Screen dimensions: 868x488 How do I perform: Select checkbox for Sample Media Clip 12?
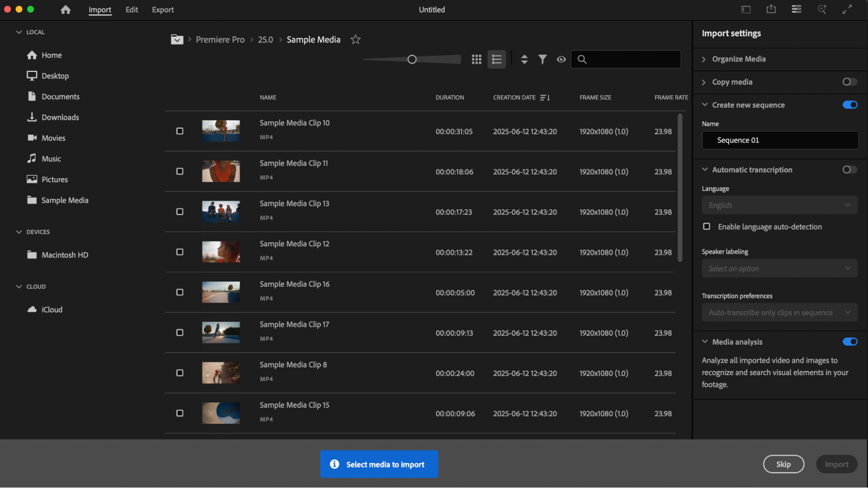180,252
